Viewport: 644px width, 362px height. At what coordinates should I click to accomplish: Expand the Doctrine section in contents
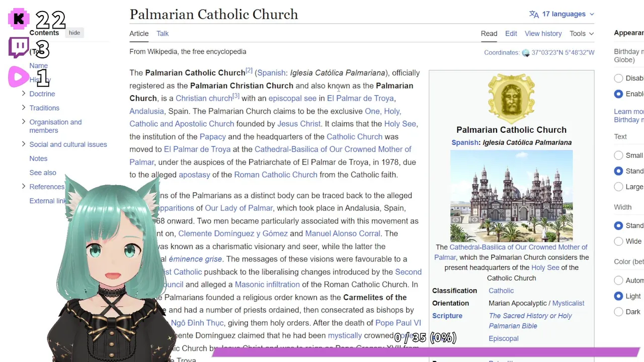(x=24, y=94)
